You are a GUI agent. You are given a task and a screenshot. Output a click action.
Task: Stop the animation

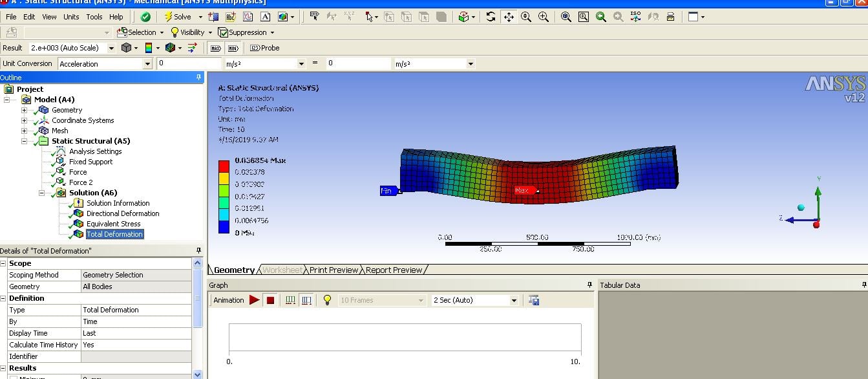(271, 300)
